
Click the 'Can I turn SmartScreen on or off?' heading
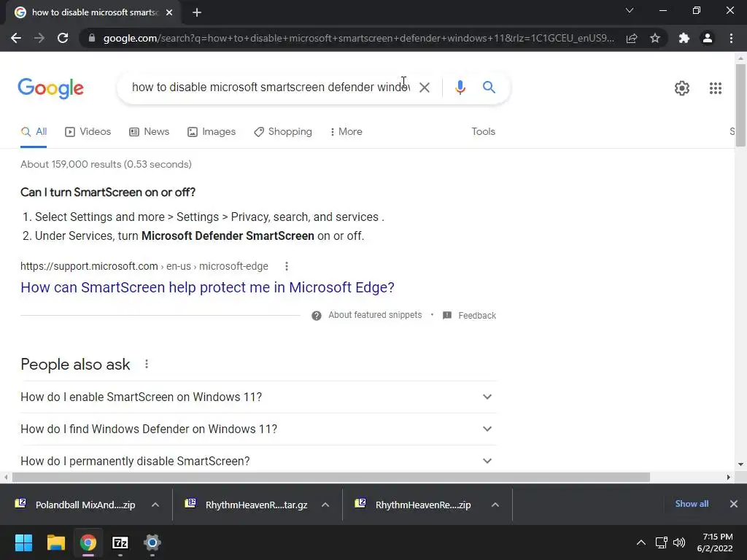click(108, 192)
